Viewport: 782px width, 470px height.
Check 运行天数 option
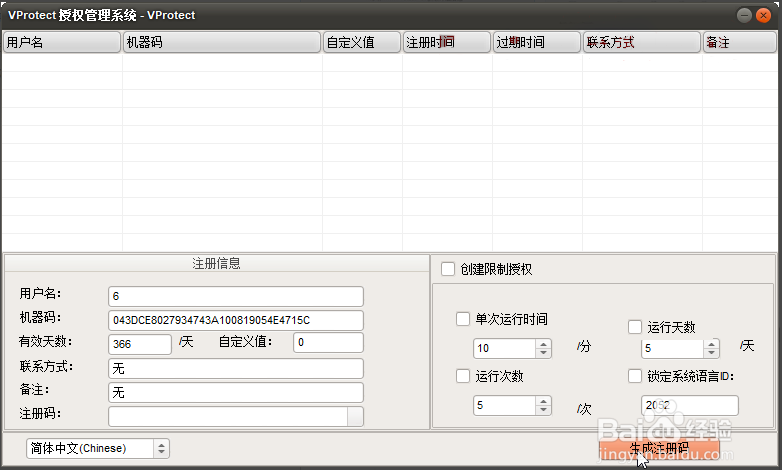[635, 327]
